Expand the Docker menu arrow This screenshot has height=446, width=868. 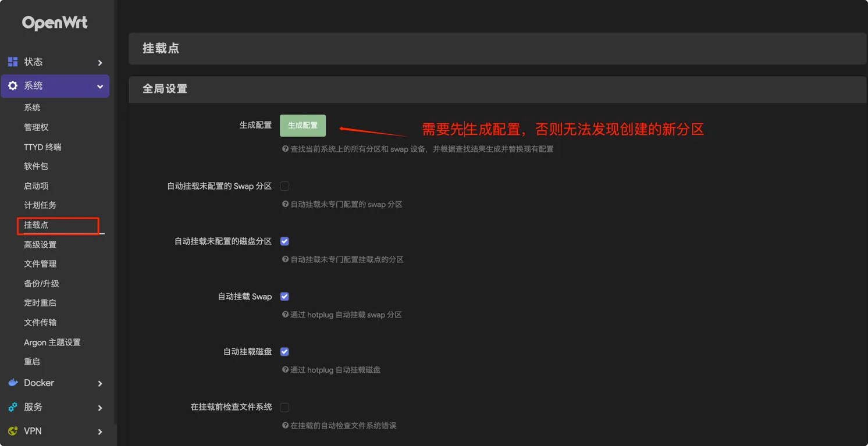pos(100,384)
